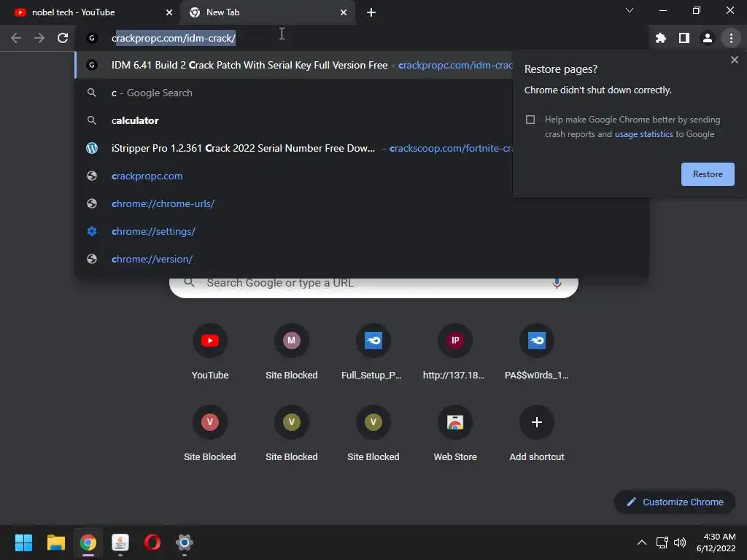Screen dimensions: 747x560
Task: Open the Settings gear taskbar icon
Action: pos(185,542)
